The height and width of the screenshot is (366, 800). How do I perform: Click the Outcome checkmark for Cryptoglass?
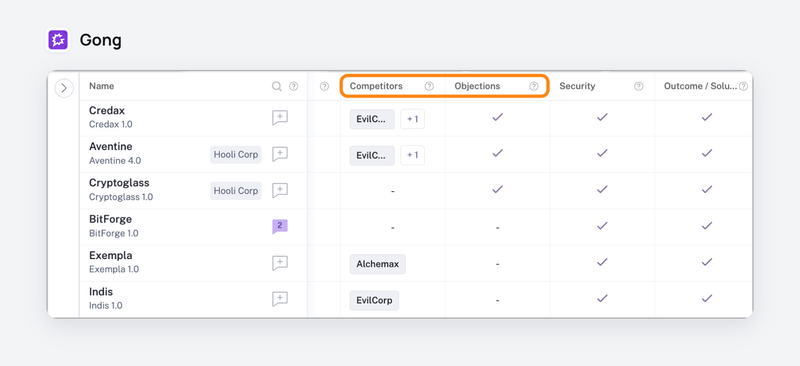click(707, 189)
